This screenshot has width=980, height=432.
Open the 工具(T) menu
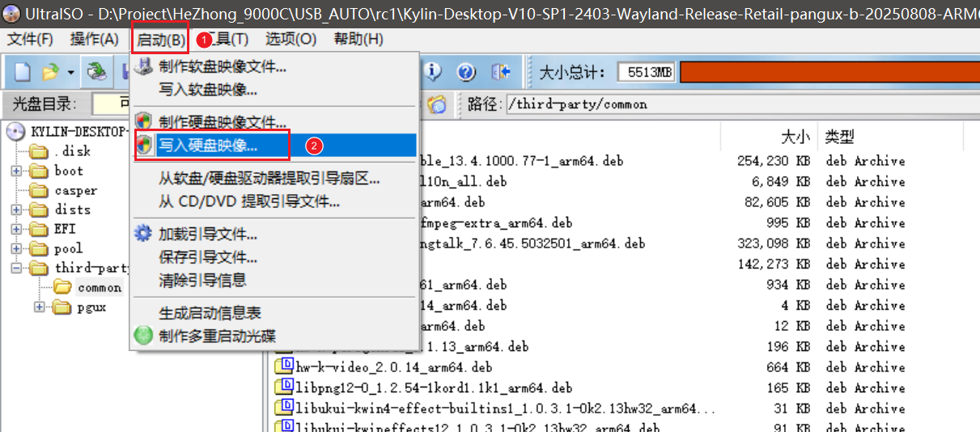(x=226, y=39)
